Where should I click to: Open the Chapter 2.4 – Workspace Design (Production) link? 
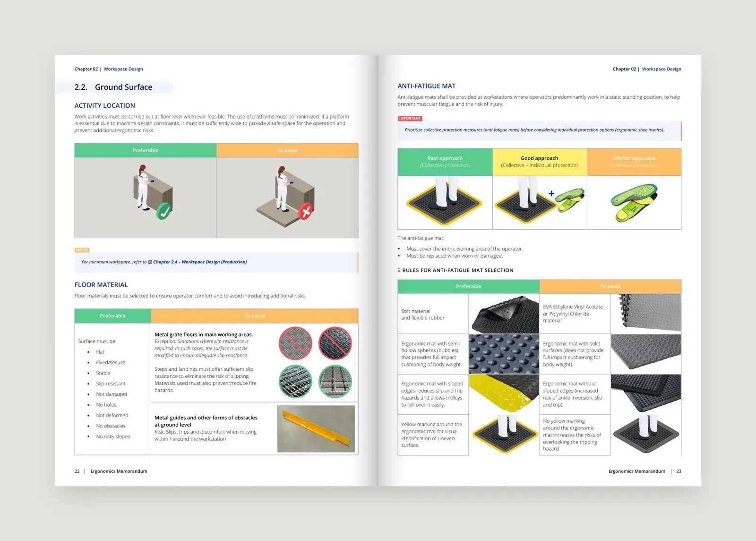click(x=200, y=262)
